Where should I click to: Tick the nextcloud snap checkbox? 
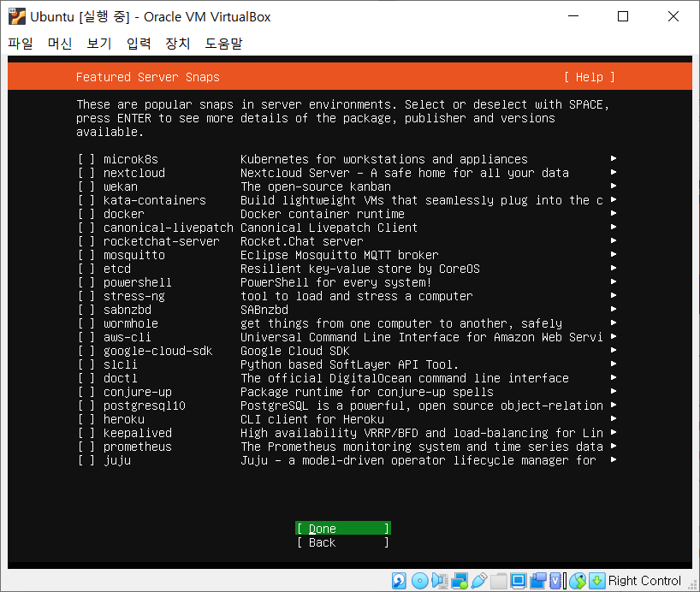point(86,173)
